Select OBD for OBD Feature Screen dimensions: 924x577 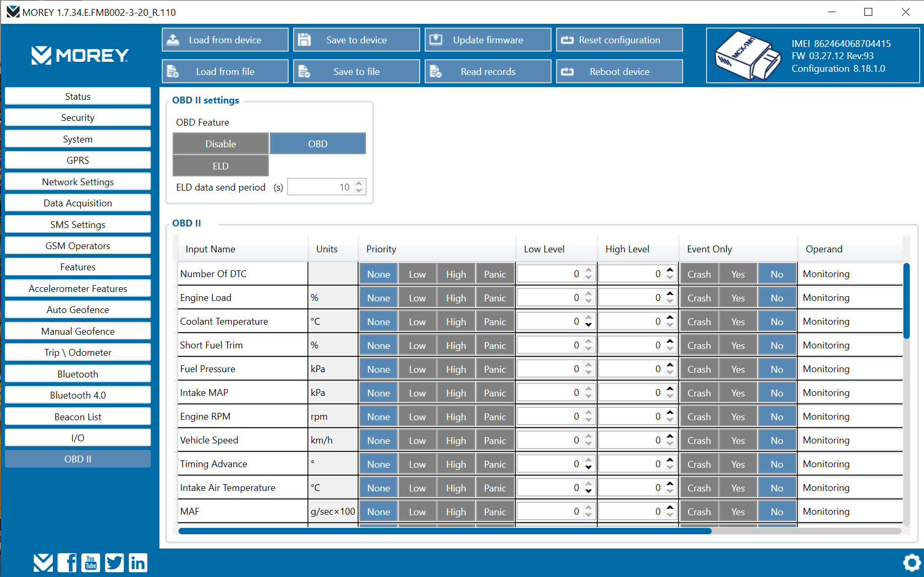click(318, 144)
